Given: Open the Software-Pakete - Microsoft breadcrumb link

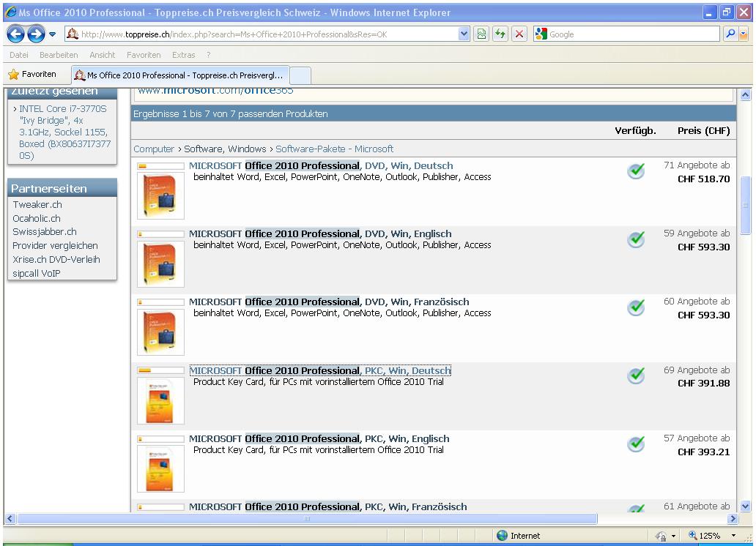Looking at the screenshot, I should [x=335, y=149].
